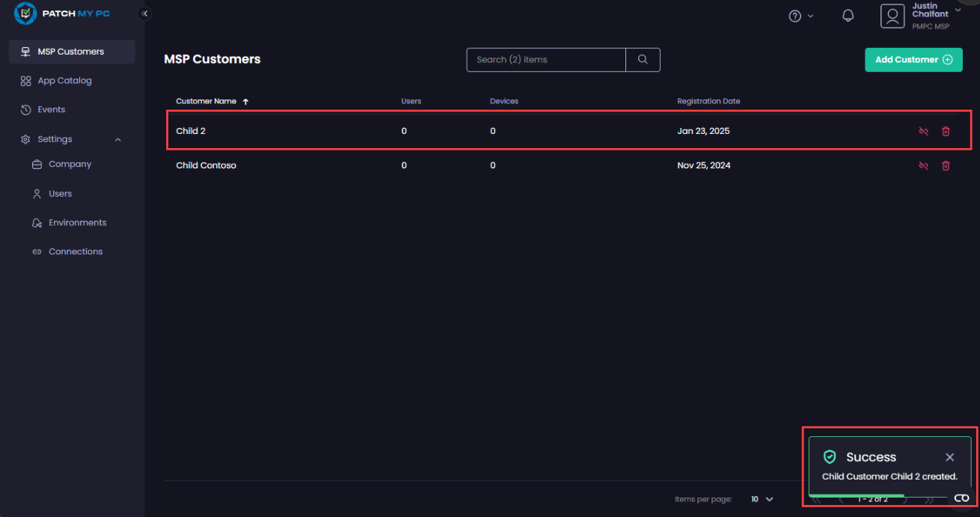Click the Search items input field
Viewport: 980px width, 517px height.
(x=546, y=60)
